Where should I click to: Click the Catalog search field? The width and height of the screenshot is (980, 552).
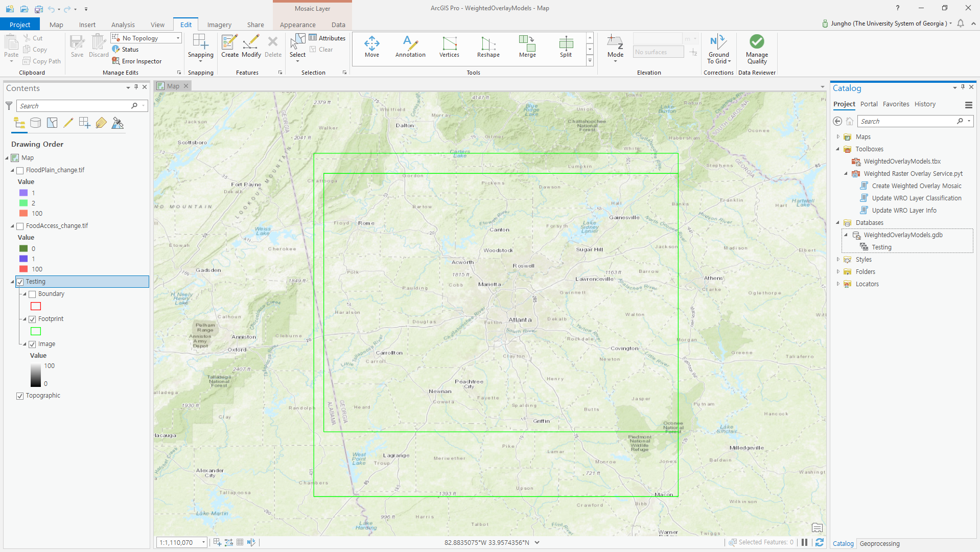click(915, 121)
